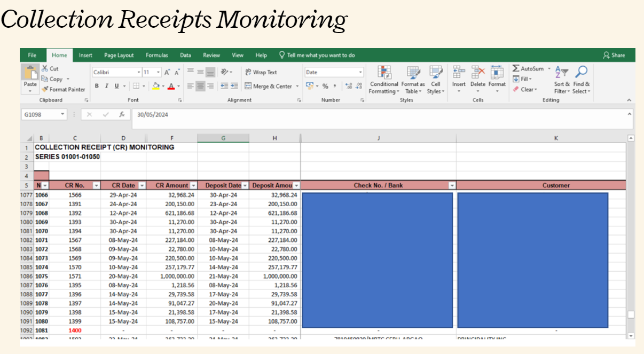Open the Formulas ribbon tab
This screenshot has width=644, height=354.
point(156,55)
